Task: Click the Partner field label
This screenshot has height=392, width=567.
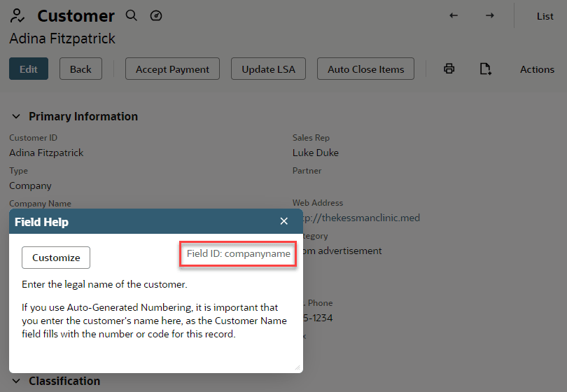Action: pos(307,171)
